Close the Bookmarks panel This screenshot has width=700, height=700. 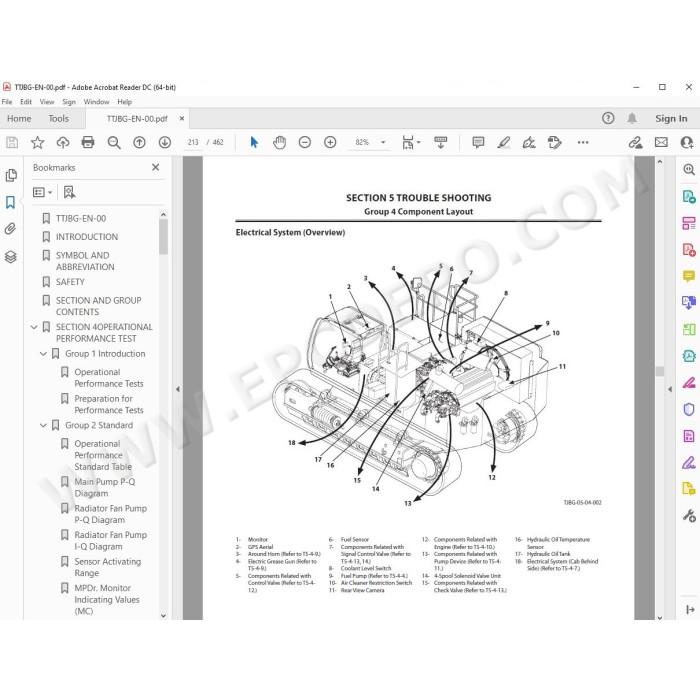coord(155,167)
